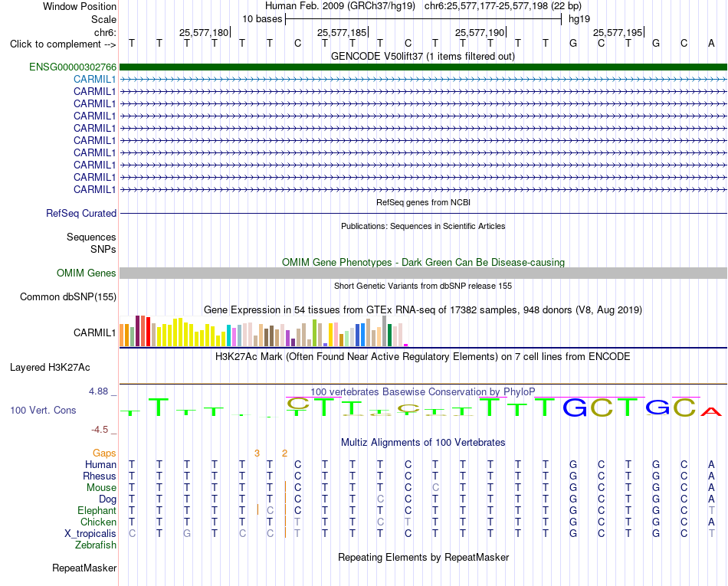
Task: Click the '4.88' conservation scale maximum
Action: click(98, 391)
